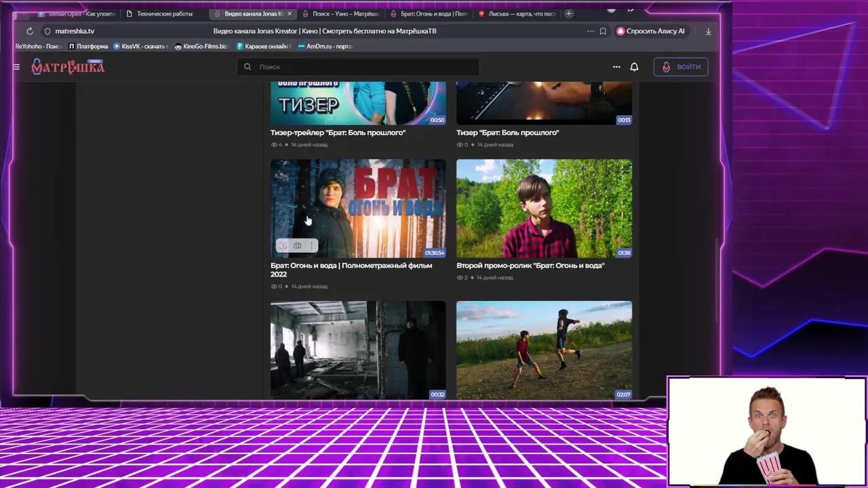The image size is (868, 488).
Task: Open a new browser tab with plus icon
Action: [569, 14]
